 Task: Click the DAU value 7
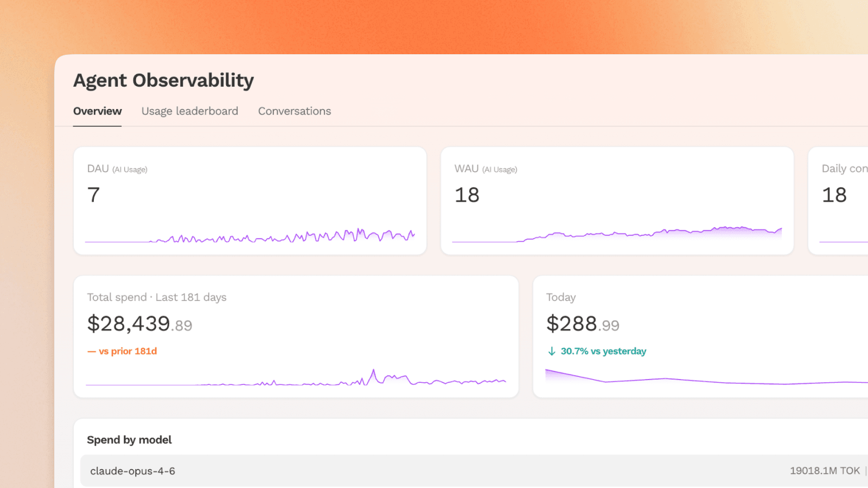tap(93, 195)
